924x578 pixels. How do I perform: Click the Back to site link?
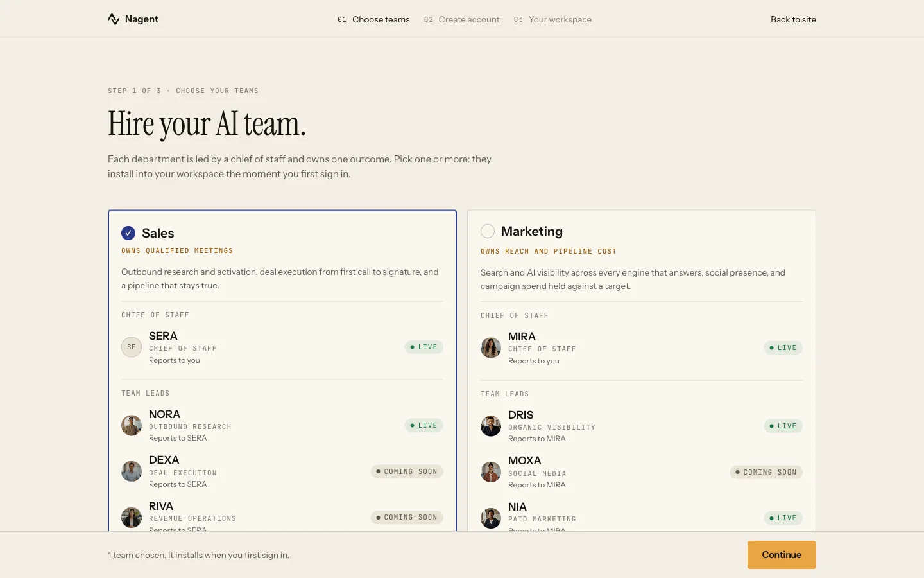click(793, 20)
